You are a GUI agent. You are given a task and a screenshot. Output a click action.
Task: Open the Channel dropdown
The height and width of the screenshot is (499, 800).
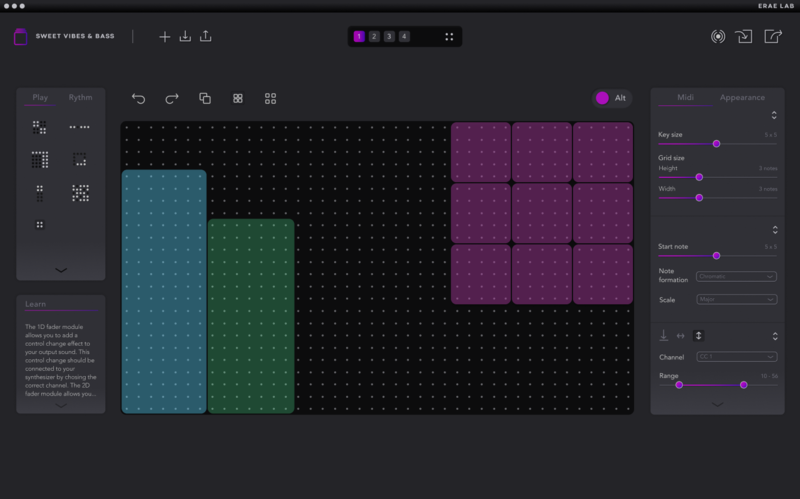[736, 356]
